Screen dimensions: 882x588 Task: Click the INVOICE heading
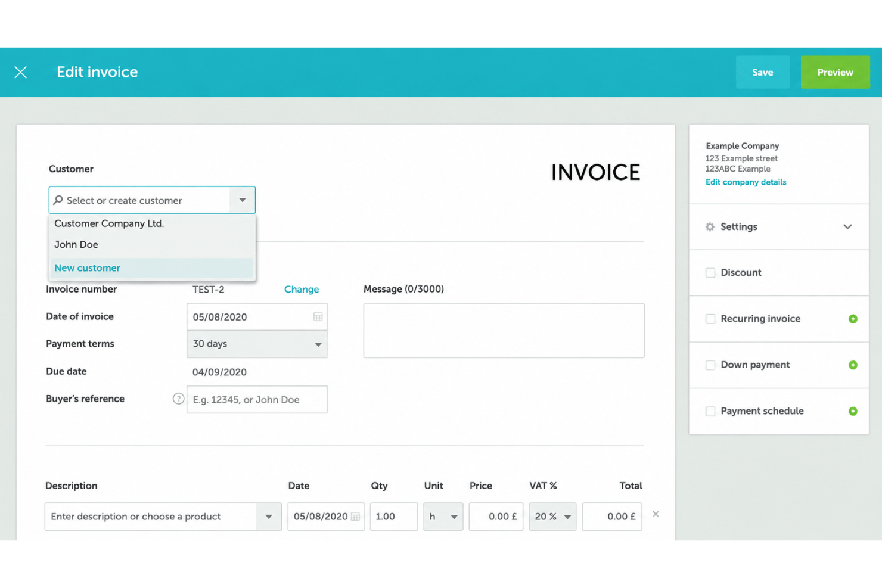pos(595,173)
